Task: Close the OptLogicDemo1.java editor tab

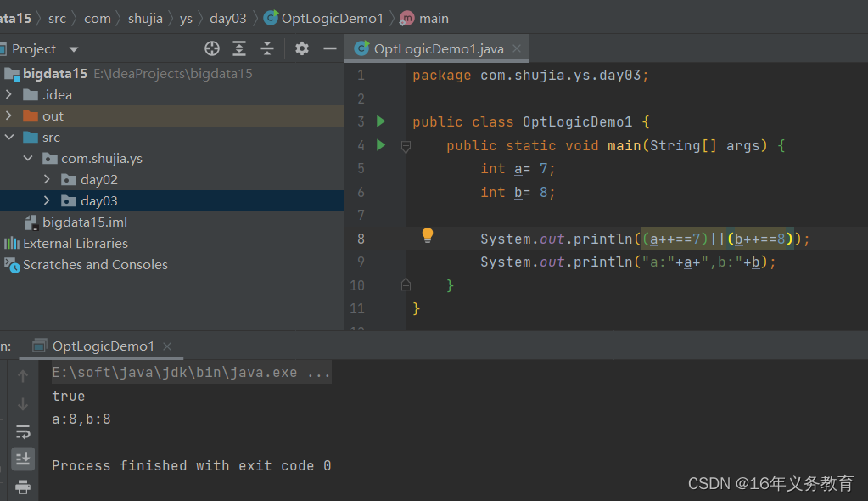Action: point(517,48)
